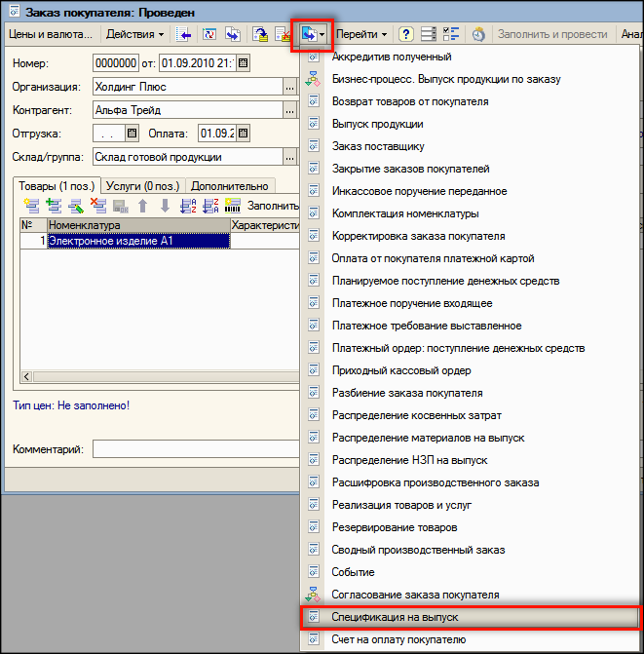This screenshot has height=654, width=644.
Task: Open calendar picker for Отгрузка date
Action: coord(132,134)
